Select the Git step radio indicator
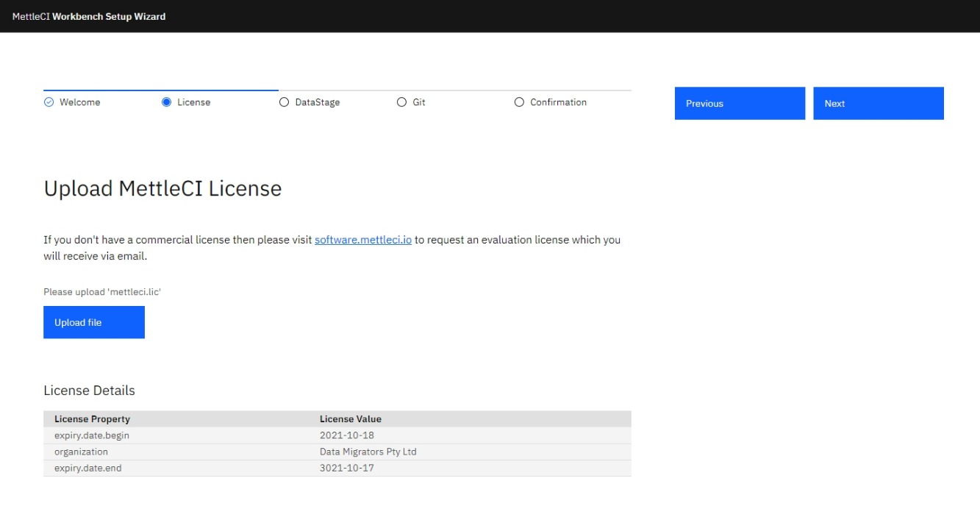This screenshot has width=980, height=520. pos(401,102)
